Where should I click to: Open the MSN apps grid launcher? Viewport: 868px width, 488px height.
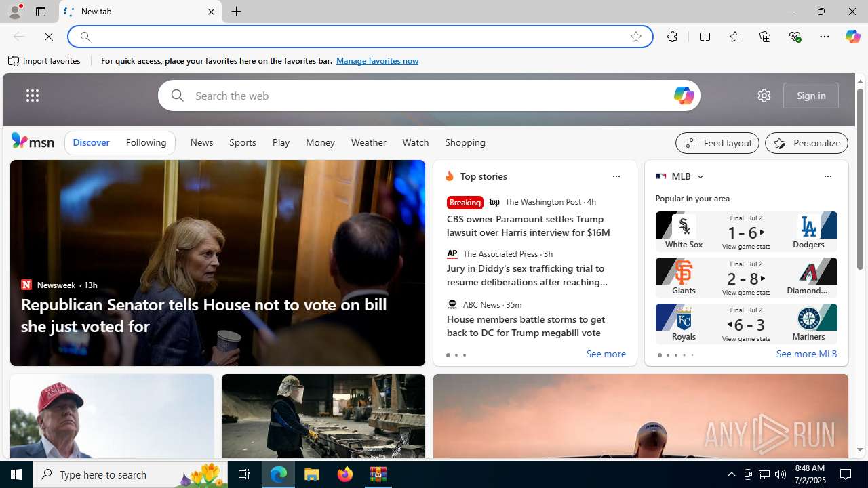pos(33,96)
